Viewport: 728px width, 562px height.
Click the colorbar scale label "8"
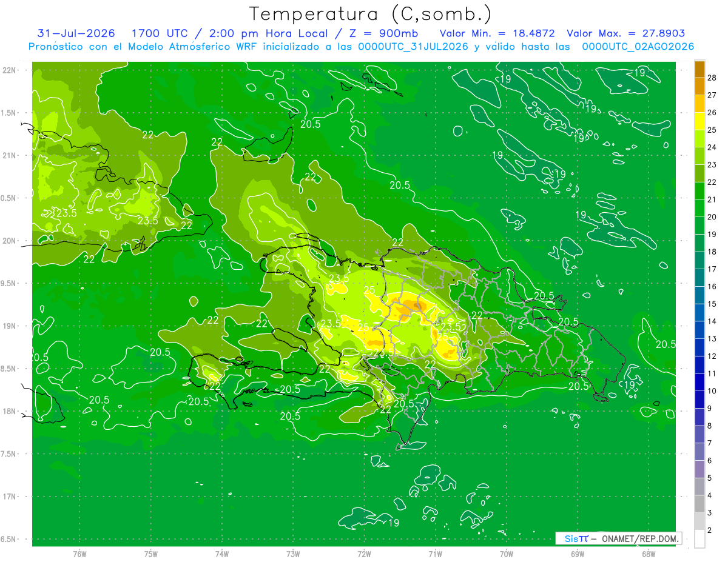tap(710, 426)
